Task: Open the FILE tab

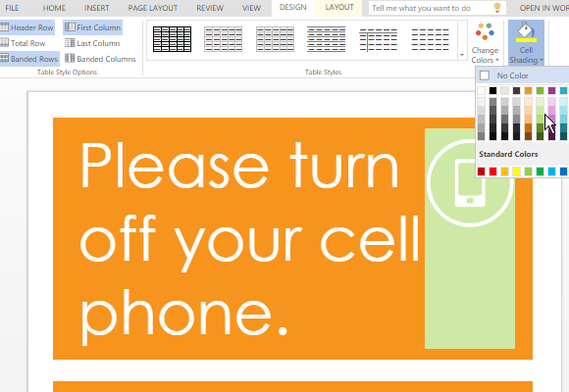Action: tap(12, 8)
